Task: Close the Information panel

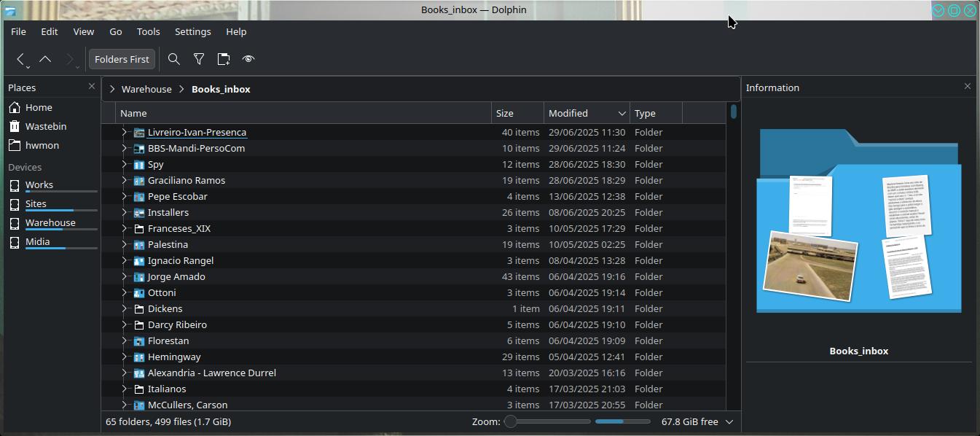Action: (x=968, y=86)
